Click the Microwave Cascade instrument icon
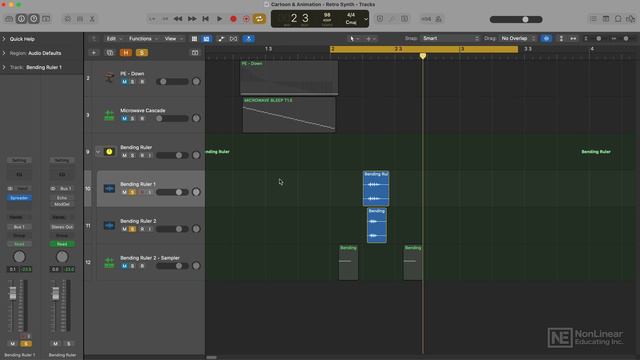640x360 pixels. (109, 115)
